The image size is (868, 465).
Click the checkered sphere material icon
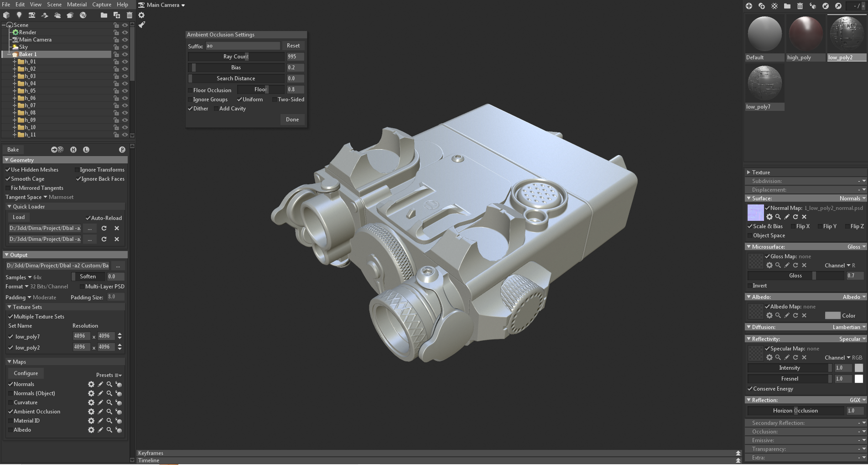tap(774, 6)
